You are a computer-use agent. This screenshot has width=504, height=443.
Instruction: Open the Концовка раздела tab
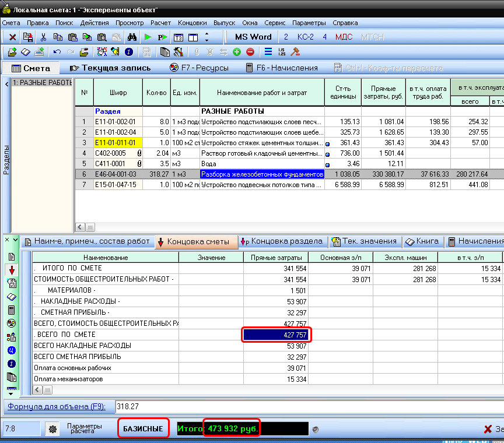(282, 241)
